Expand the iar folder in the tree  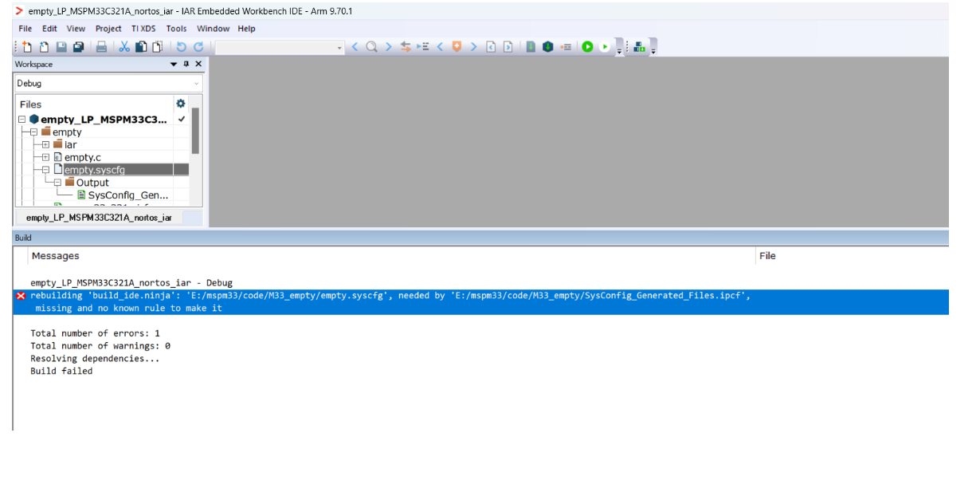pos(45,144)
